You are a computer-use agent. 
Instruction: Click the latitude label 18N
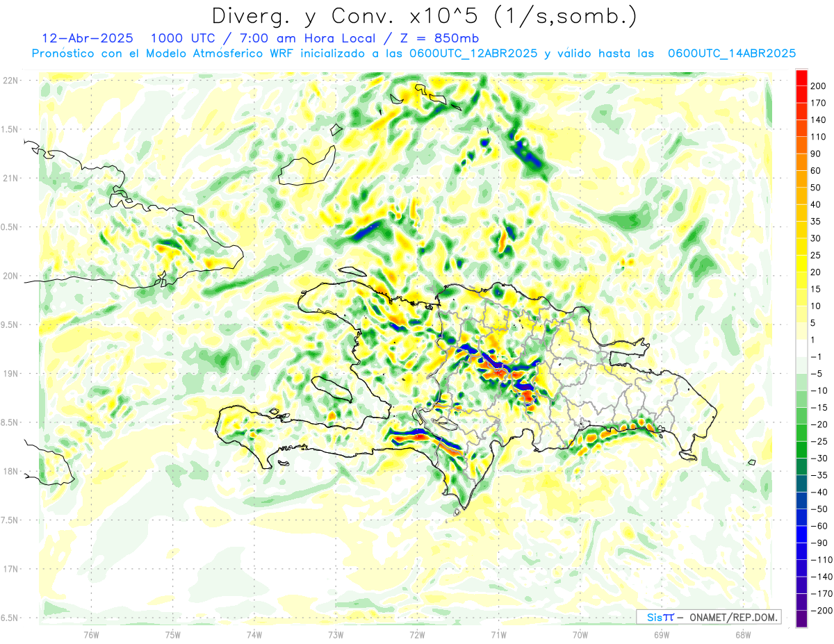pyautogui.click(x=10, y=471)
